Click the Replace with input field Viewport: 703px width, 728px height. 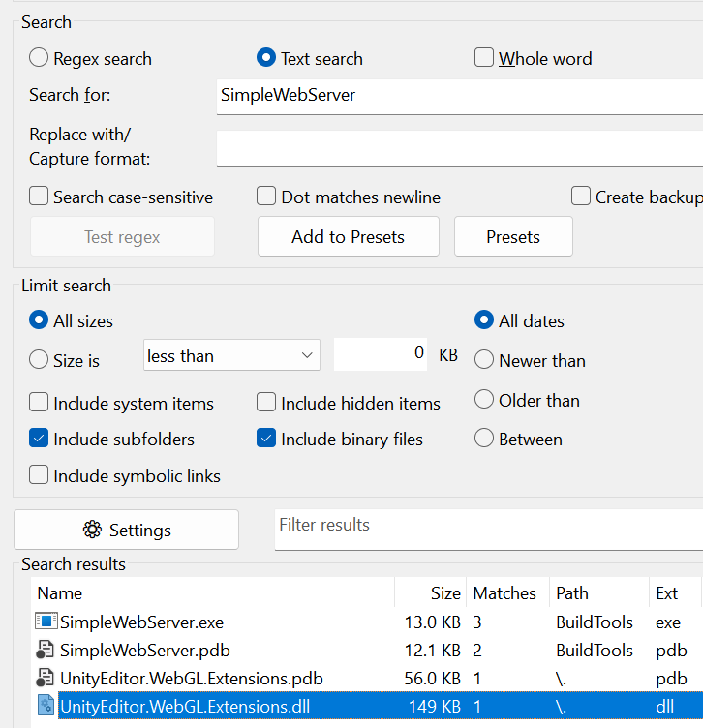(460, 148)
